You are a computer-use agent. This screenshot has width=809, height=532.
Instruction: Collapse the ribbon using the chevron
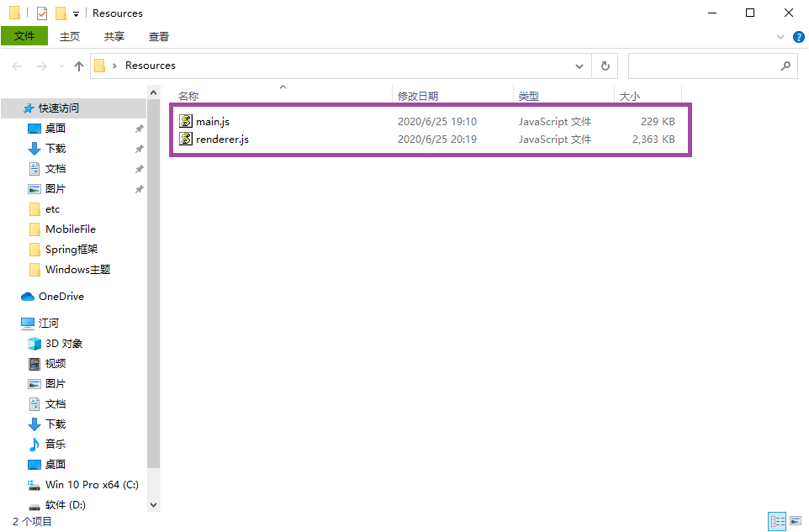(x=780, y=36)
